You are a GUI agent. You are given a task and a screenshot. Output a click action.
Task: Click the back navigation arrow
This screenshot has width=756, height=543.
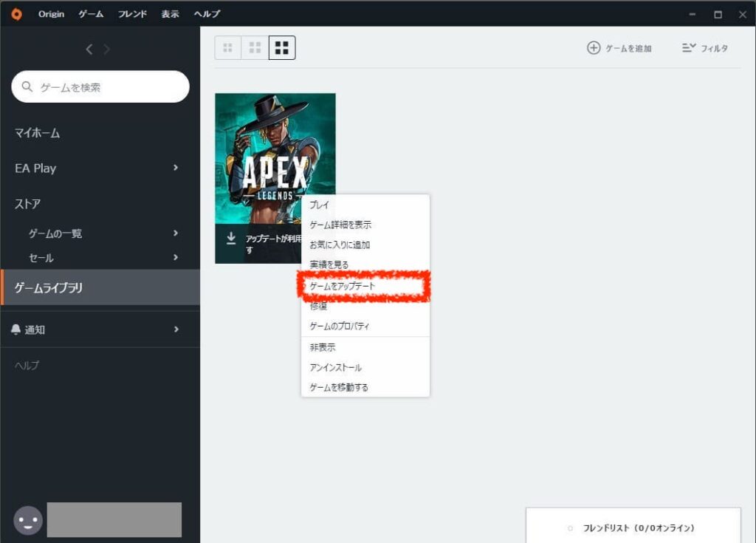coord(89,49)
